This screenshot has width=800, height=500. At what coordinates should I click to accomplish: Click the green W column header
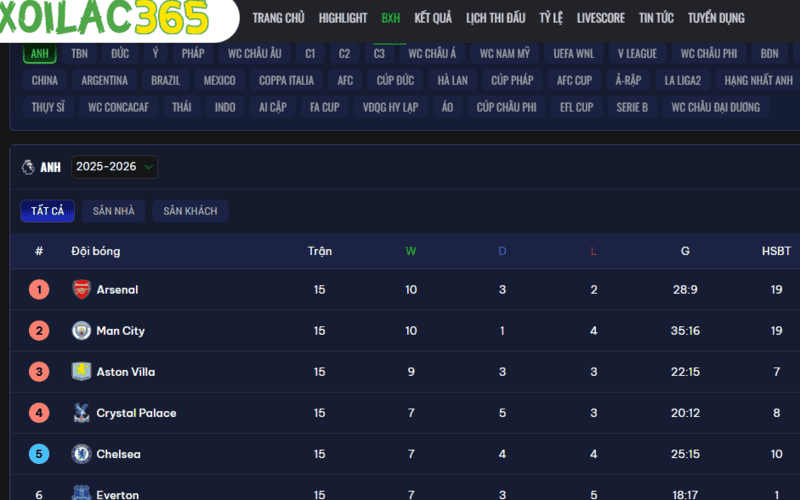click(410, 251)
